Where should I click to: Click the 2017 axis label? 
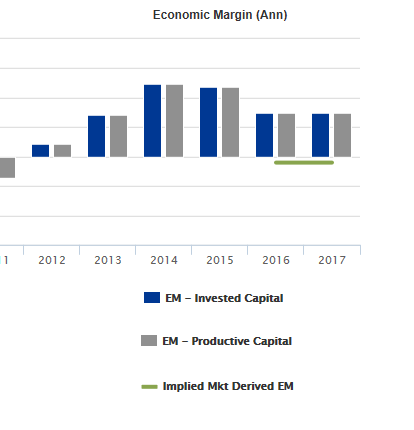pos(332,260)
